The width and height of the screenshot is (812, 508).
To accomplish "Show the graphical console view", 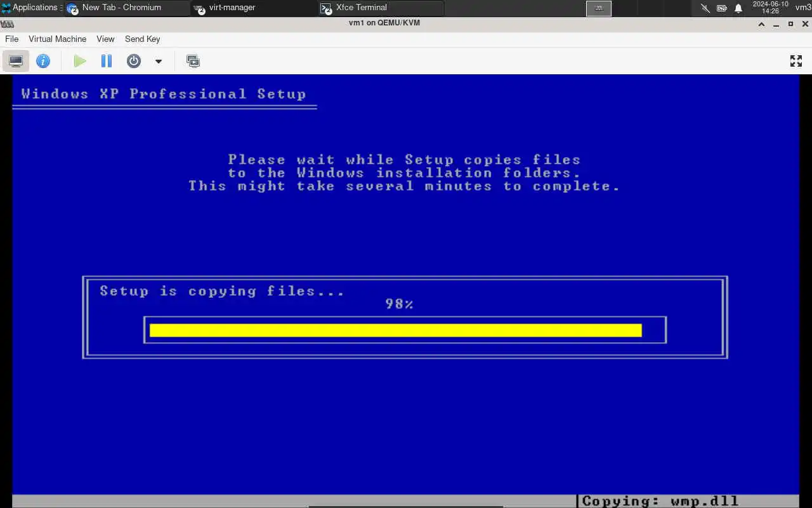I will point(16,61).
